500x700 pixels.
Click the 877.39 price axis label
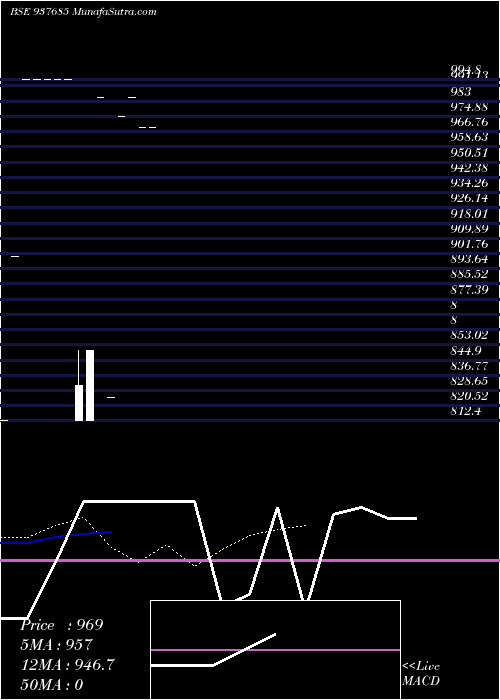469,290
